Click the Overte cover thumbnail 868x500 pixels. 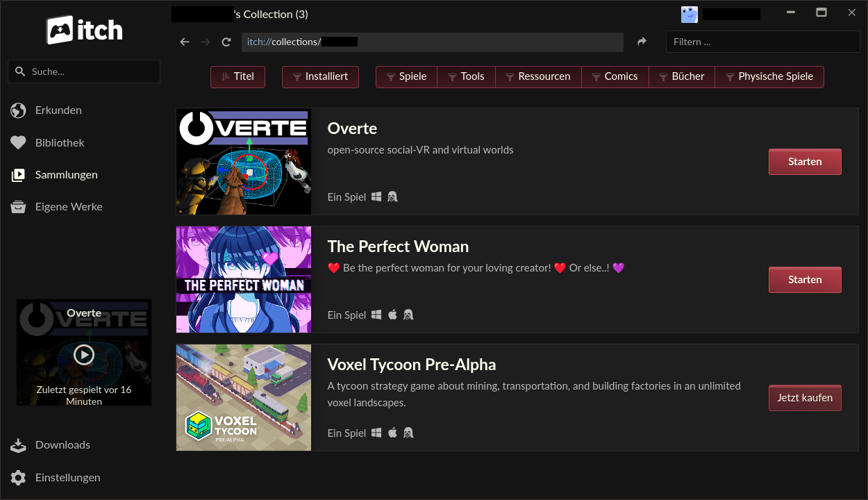(244, 161)
